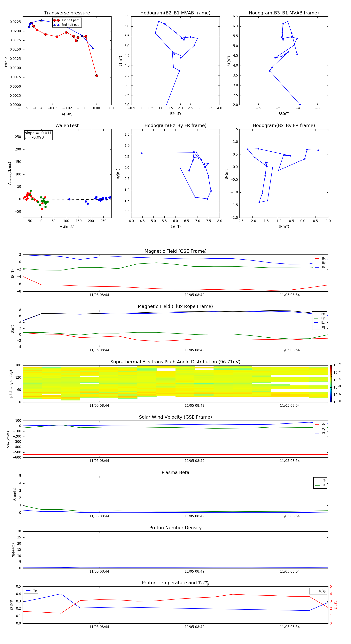Click the 10^-31 colorbar tick label
Image resolution: width=351 pixels, height=644 pixels.
(337, 402)
